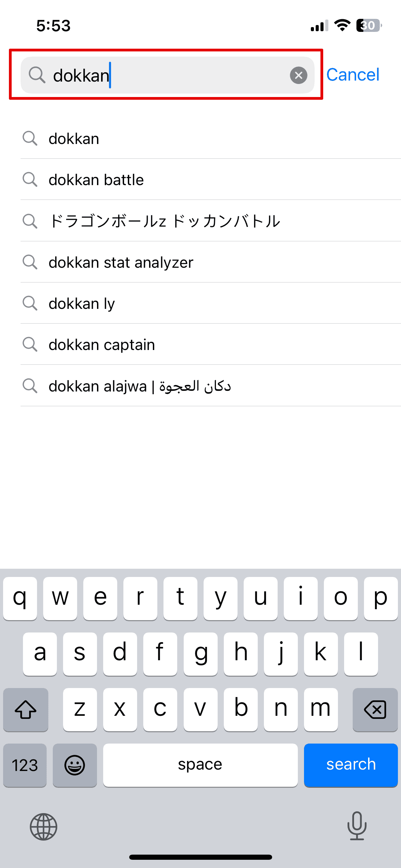The image size is (401, 868).
Task: Select the "dokkan battle" suggestion
Action: pos(96,180)
